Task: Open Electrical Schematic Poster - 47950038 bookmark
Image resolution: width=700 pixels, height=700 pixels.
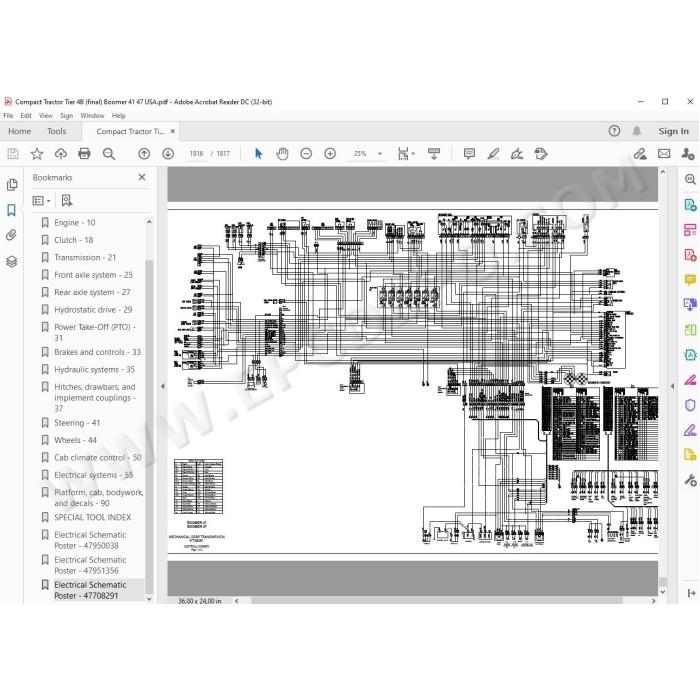Action: coord(90,540)
